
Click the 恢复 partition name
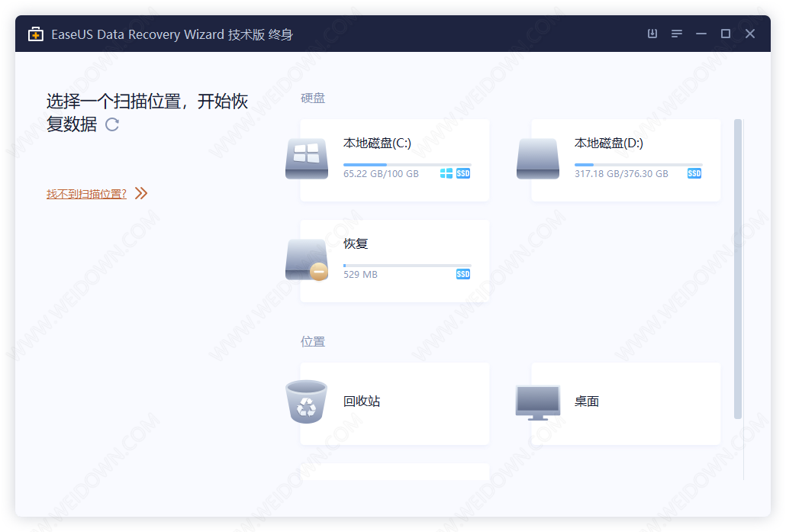pos(356,244)
